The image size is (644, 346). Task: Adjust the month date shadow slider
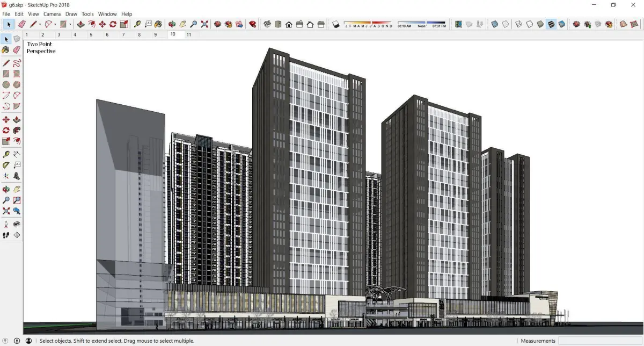(368, 24)
